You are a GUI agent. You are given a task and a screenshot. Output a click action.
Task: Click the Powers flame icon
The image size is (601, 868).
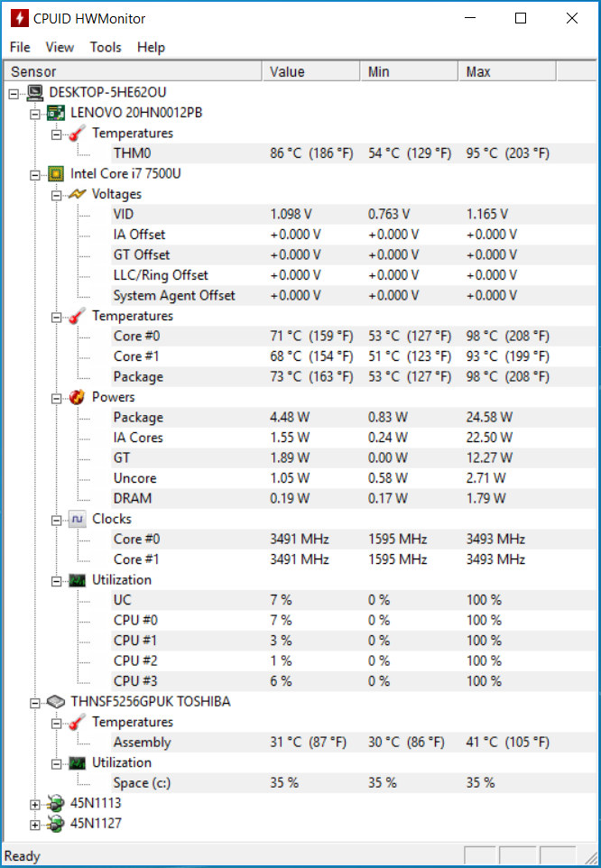[x=78, y=397]
